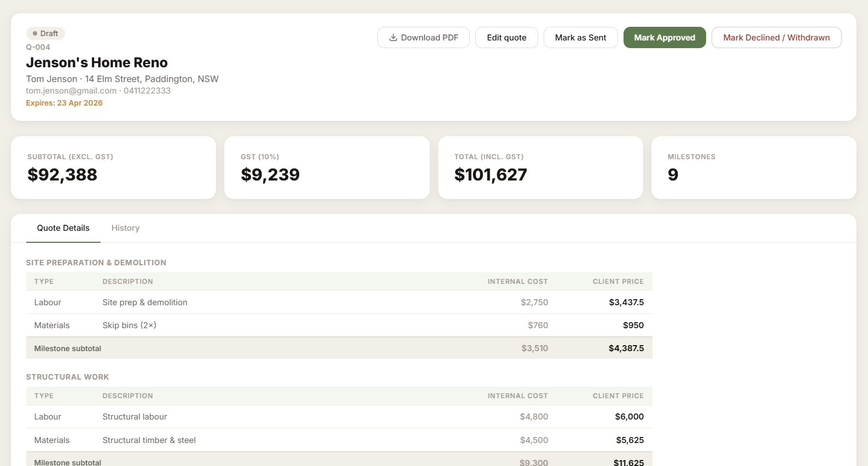The height and width of the screenshot is (466, 868).
Task: Click the Skip bins (2×) description
Action: tap(130, 325)
